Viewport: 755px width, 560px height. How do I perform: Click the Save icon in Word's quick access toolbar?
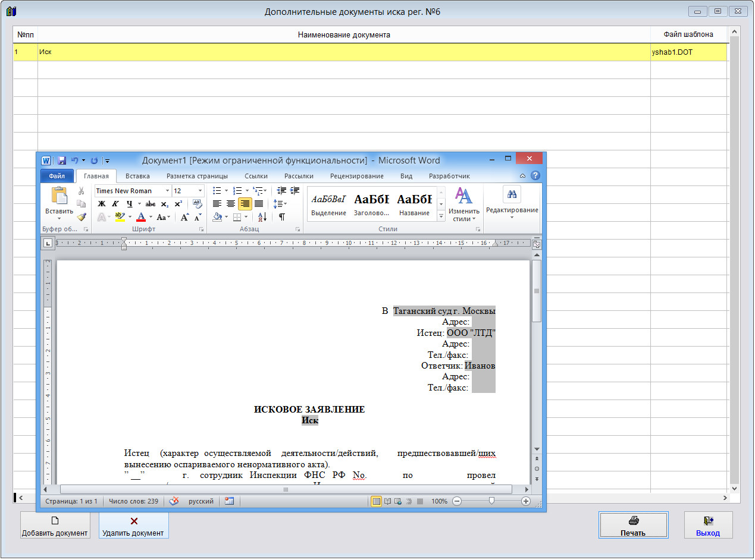point(61,161)
